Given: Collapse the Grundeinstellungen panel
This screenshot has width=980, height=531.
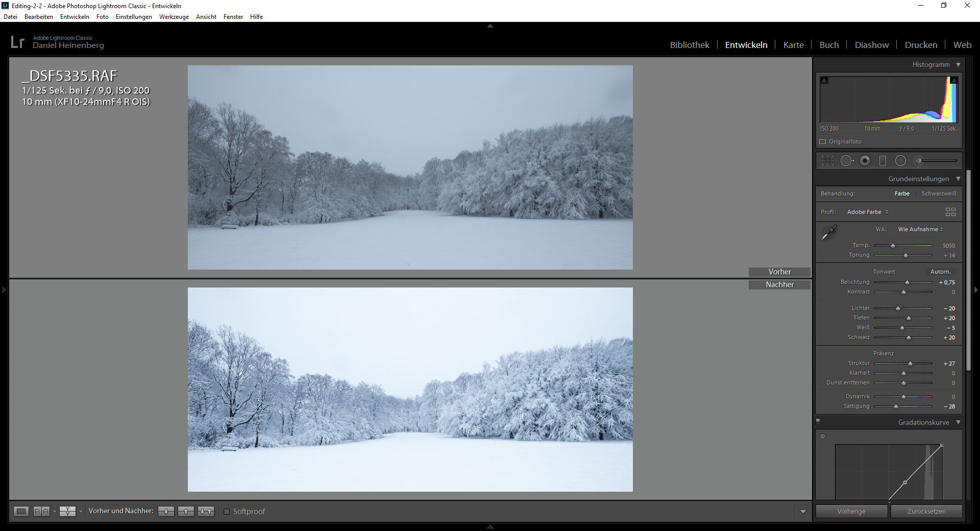Looking at the screenshot, I should click(958, 179).
